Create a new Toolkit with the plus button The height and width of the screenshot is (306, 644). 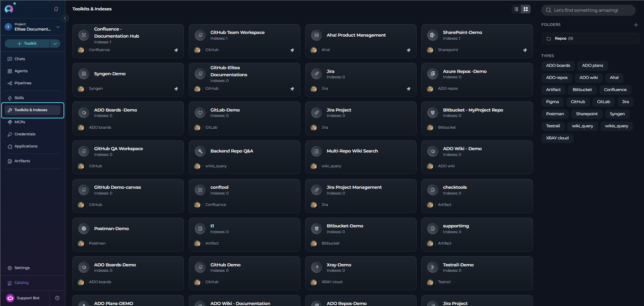(27, 43)
